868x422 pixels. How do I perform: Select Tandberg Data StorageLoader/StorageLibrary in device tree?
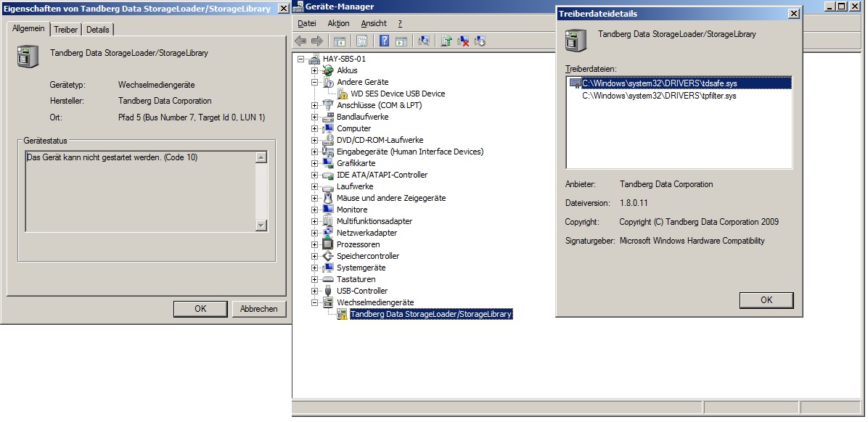pos(430,314)
